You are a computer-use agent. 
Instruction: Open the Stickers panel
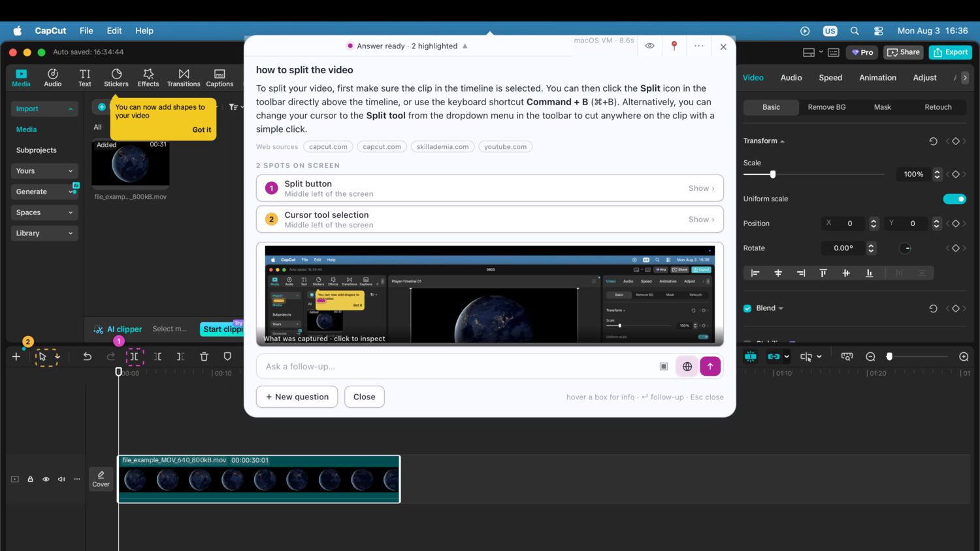click(x=116, y=78)
